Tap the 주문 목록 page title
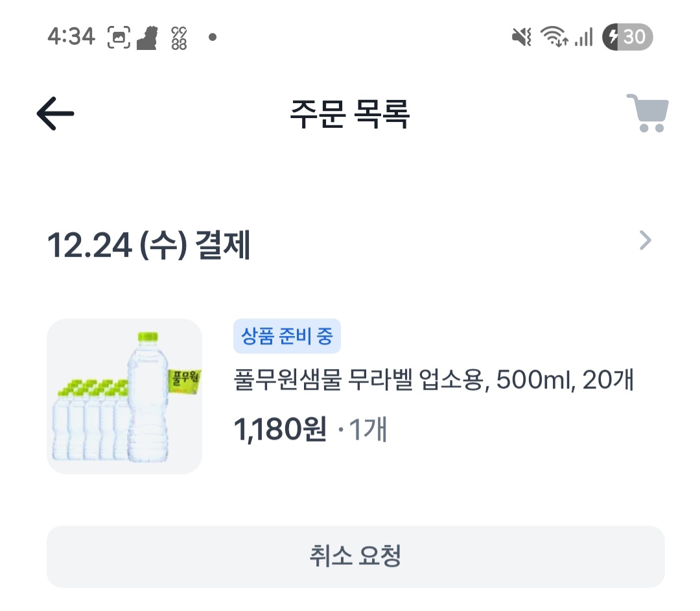 click(349, 115)
